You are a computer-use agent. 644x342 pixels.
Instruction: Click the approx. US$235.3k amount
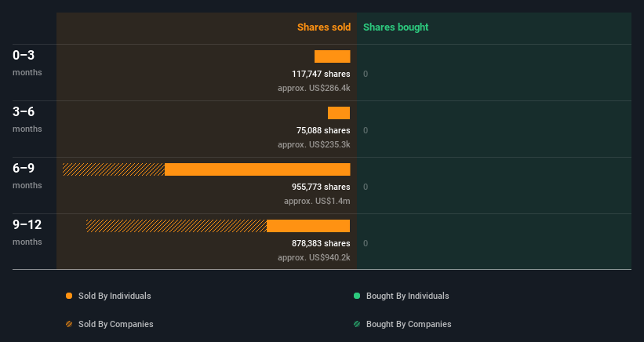[x=314, y=144]
